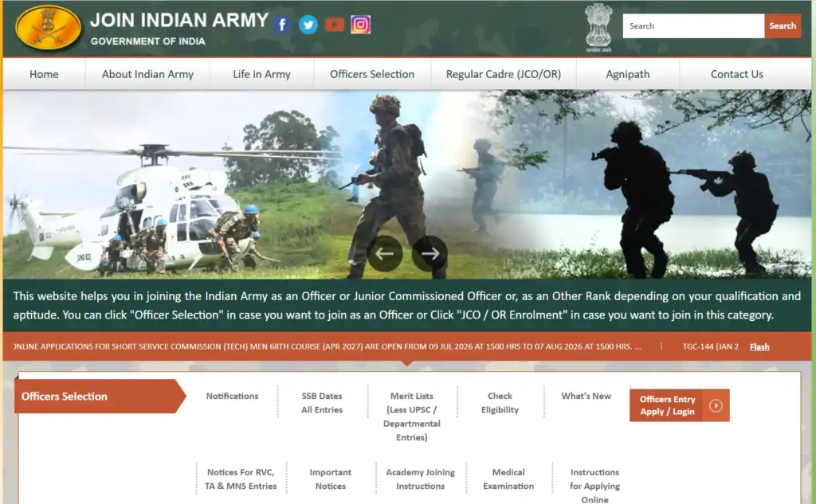Open Regular Cadre (JCO/OR) menu

click(504, 74)
